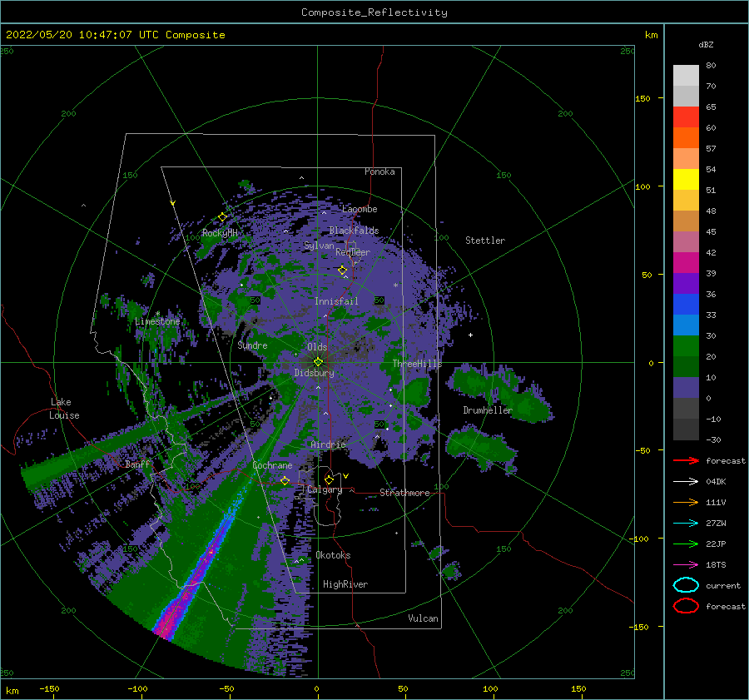
Task: Click the RedDeer city label
Action: [x=353, y=252]
